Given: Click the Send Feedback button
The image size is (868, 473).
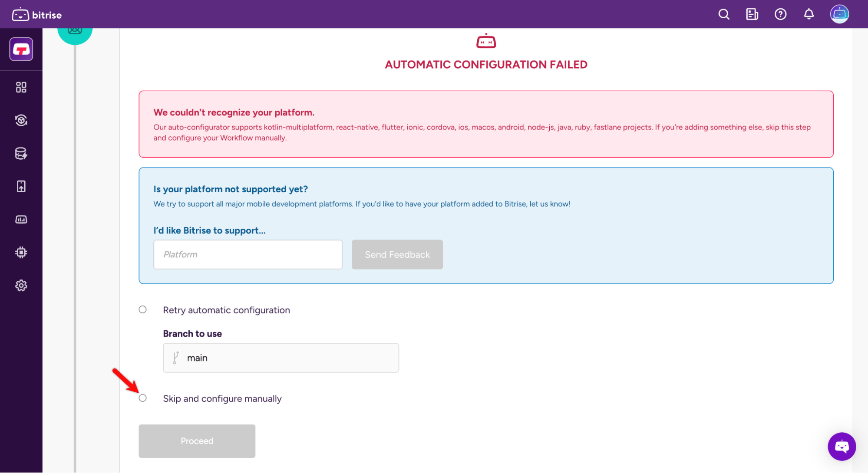Looking at the screenshot, I should click(397, 255).
